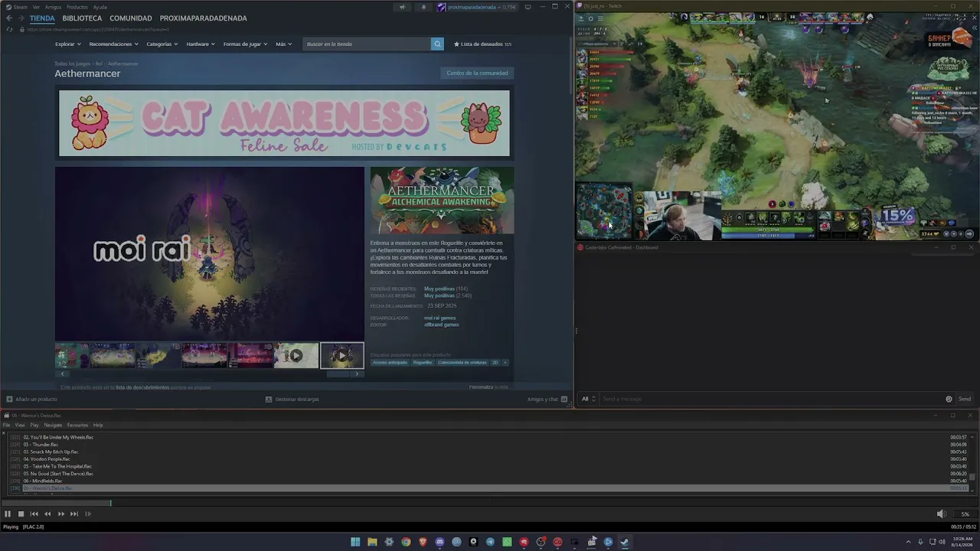The width and height of the screenshot is (980, 551).
Task: Open Steam Big Picture display icon
Action: 528,7
